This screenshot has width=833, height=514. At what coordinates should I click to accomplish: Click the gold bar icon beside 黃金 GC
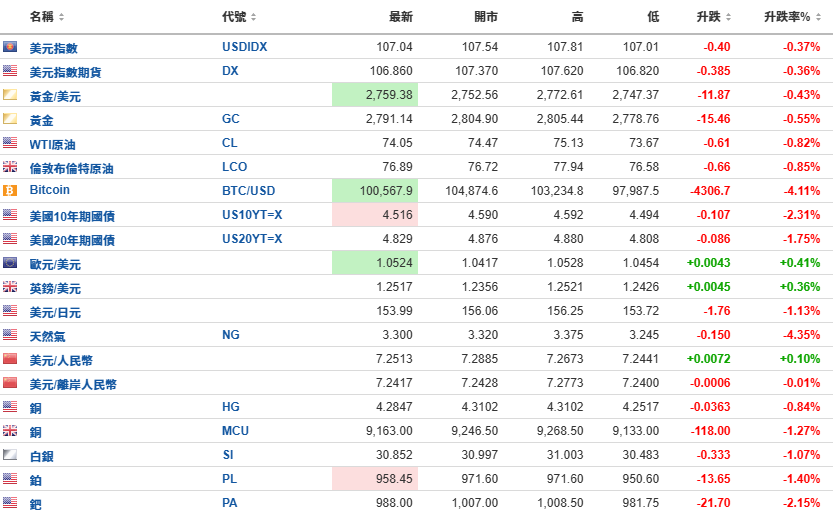point(10,118)
